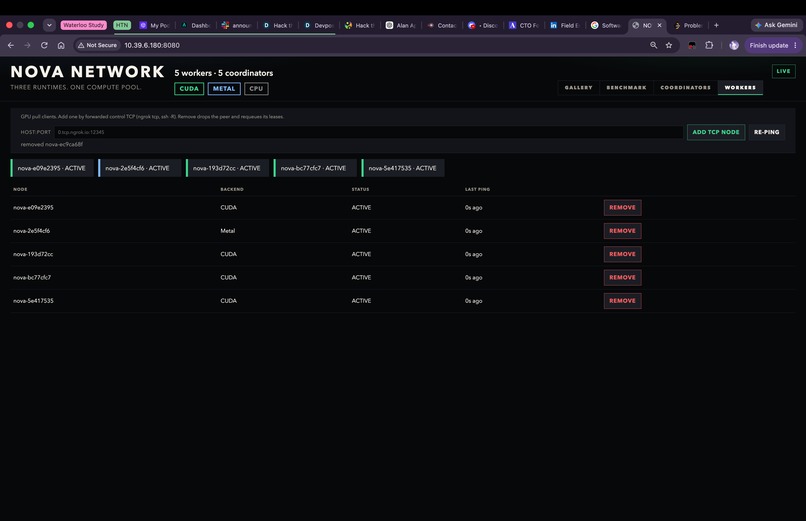Click "removed nova-ec9ca68f" message
The image size is (806, 521).
(51, 144)
